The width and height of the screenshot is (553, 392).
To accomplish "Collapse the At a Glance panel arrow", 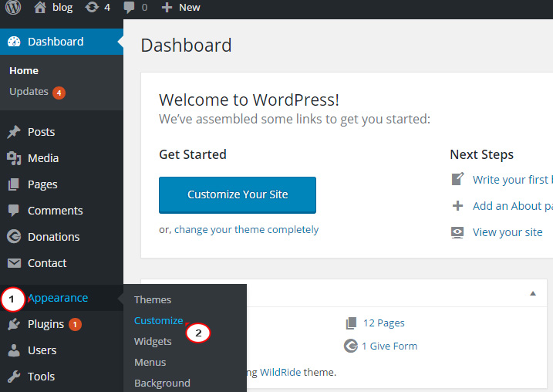I will (533, 293).
